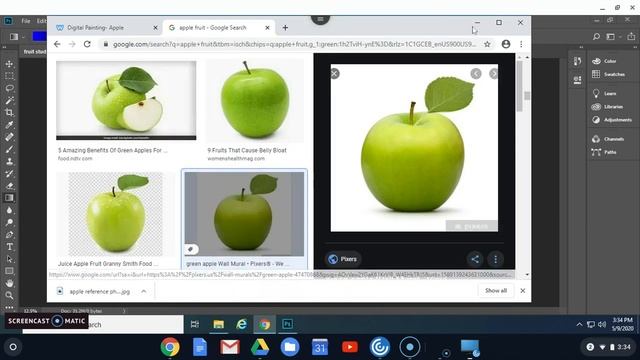Screen dimensions: 640x360
Task: Select the Brush tool
Action: point(9,149)
